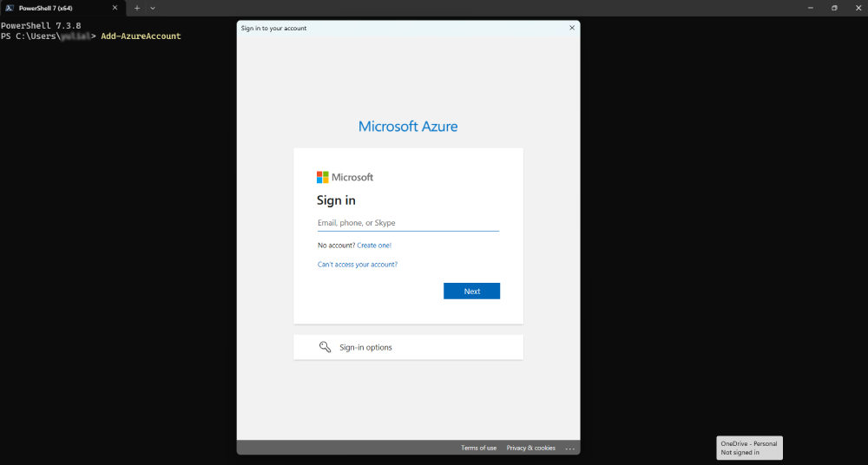Open the Create one! link
Image resolution: width=868 pixels, height=465 pixels.
pos(374,246)
